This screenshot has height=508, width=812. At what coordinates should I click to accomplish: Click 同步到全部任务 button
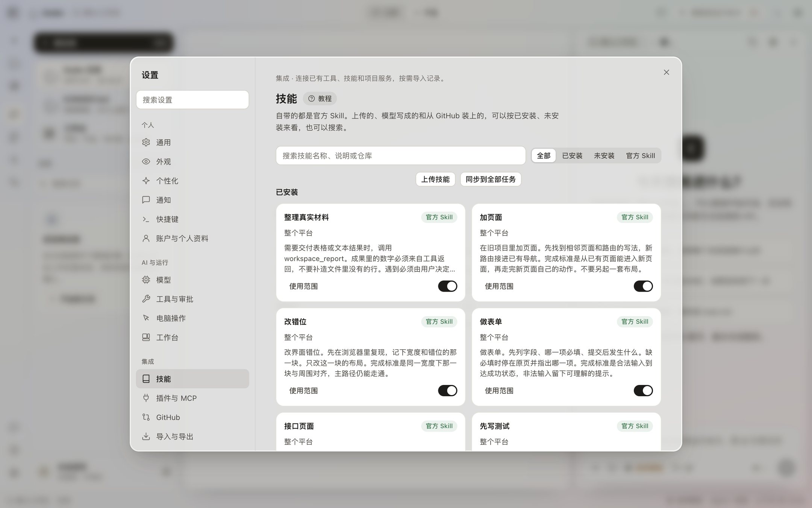[491, 179]
